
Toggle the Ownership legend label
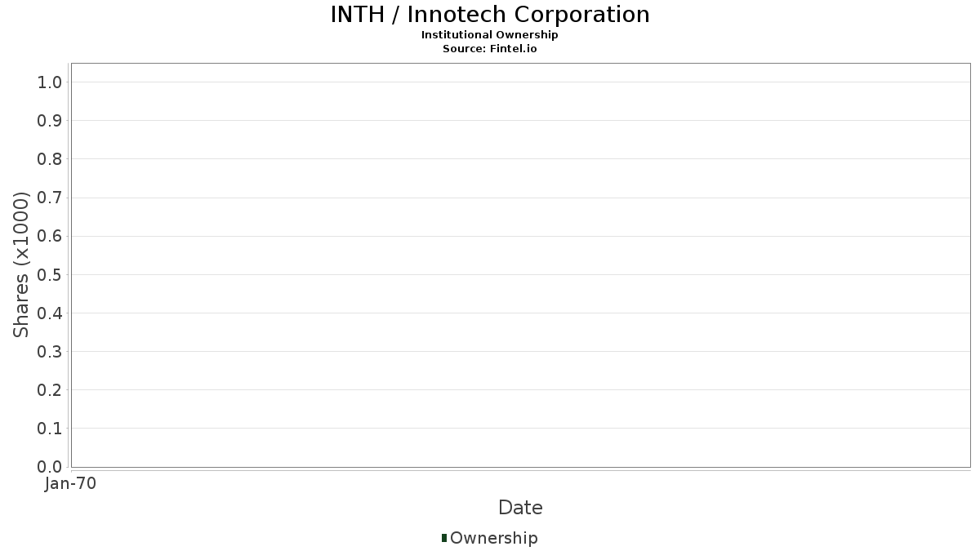(493, 538)
